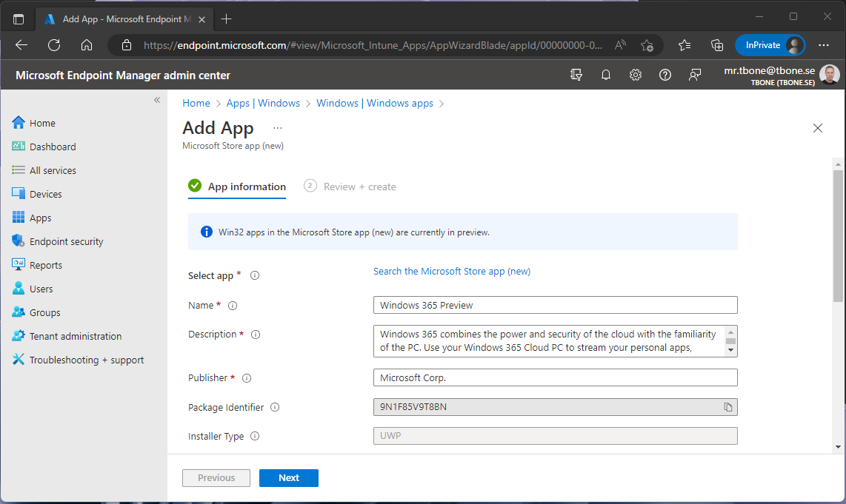Select Apps in the left navigation
This screenshot has height=504, width=846.
[41, 217]
